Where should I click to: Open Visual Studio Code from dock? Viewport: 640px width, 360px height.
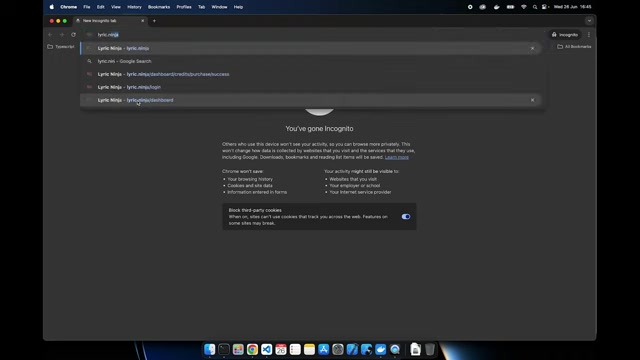point(267,349)
